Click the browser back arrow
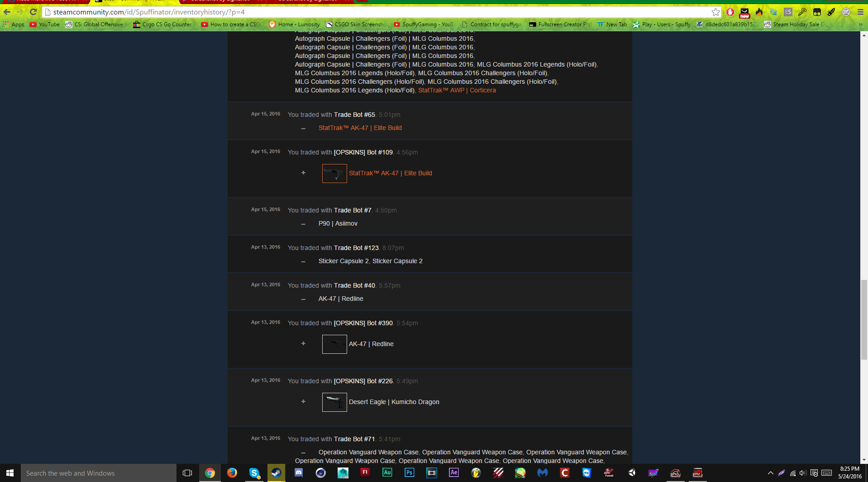This screenshot has width=868, height=482. (7, 12)
